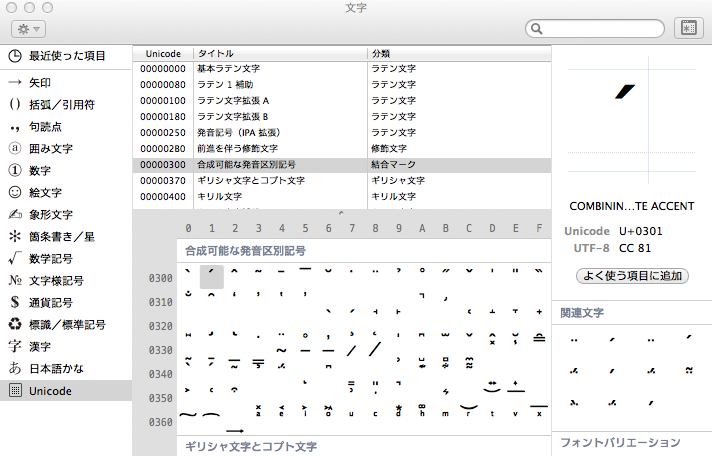Sort by the タイトル column header
This screenshot has width=712, height=456.
point(280,52)
